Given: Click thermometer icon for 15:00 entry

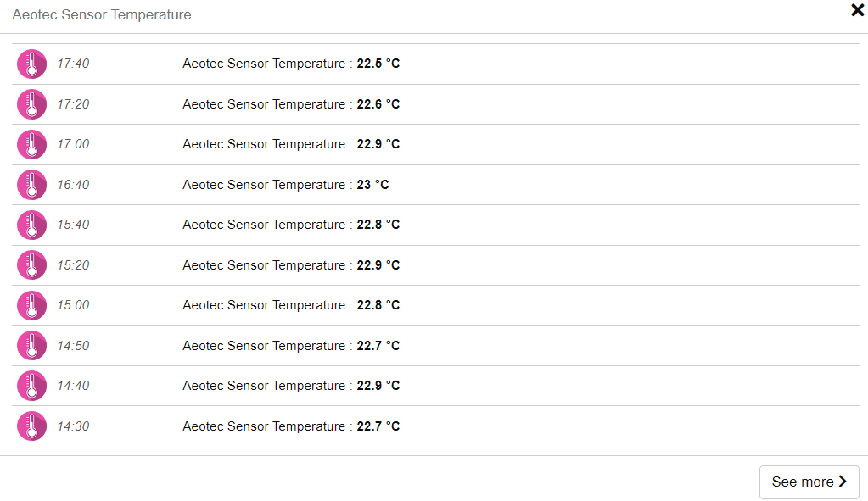Looking at the screenshot, I should (x=31, y=305).
